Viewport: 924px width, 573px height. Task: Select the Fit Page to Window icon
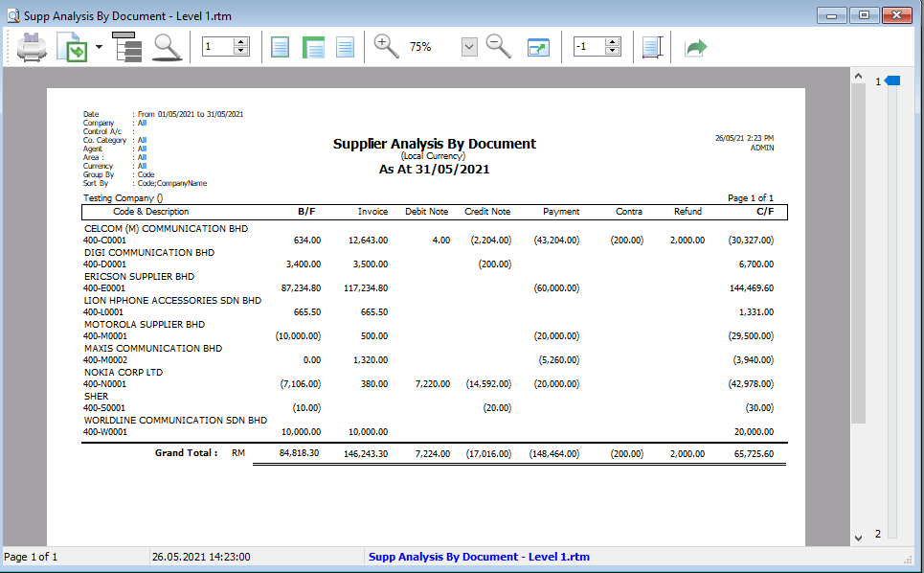point(280,46)
